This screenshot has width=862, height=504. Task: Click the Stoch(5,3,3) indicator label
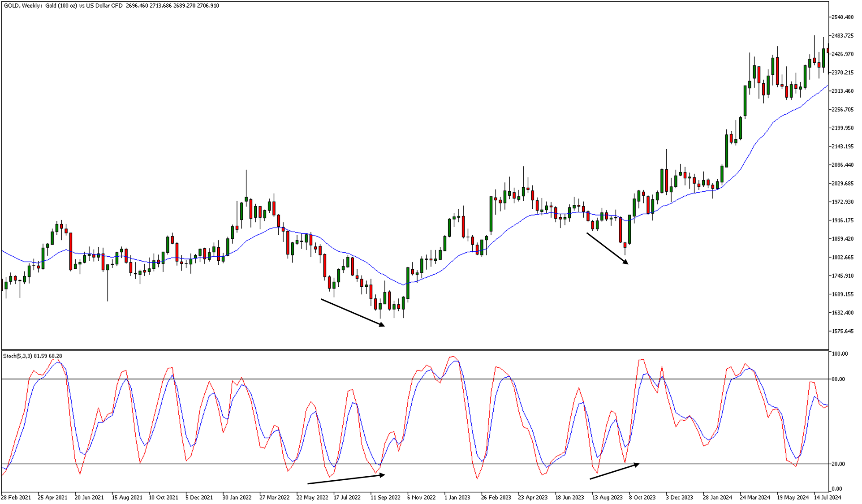(33, 356)
